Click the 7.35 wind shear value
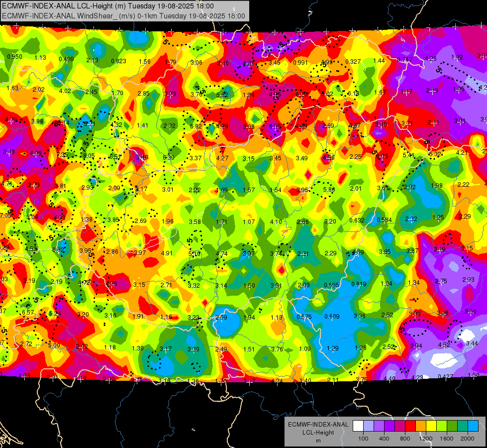The width and height of the screenshot is (487, 448). (62, 154)
